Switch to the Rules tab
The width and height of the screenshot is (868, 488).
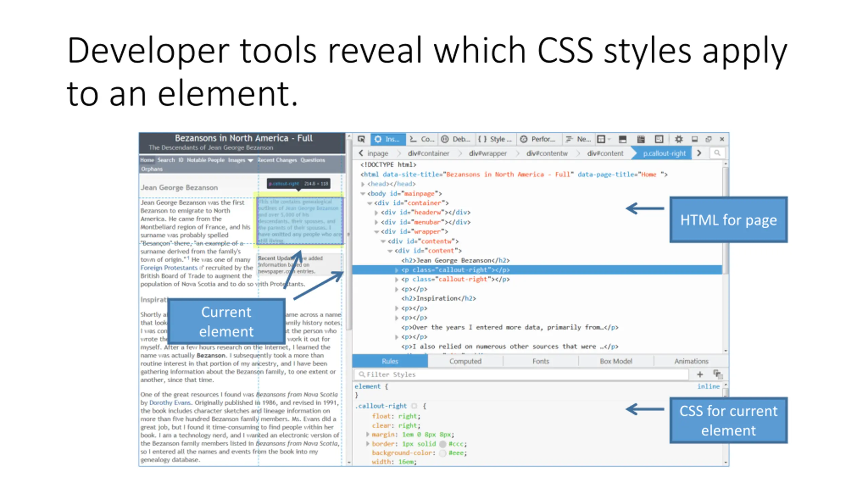click(390, 361)
